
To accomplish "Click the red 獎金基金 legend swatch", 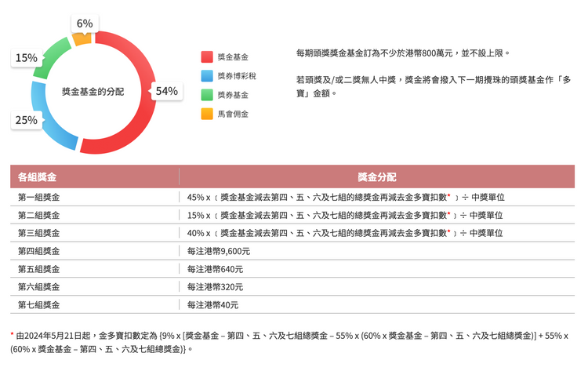I will (207, 57).
